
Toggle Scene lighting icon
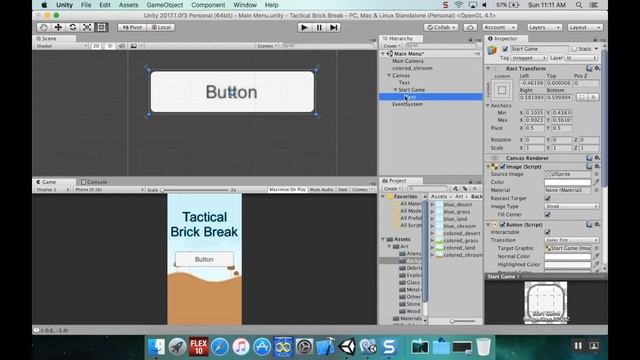(109, 46)
